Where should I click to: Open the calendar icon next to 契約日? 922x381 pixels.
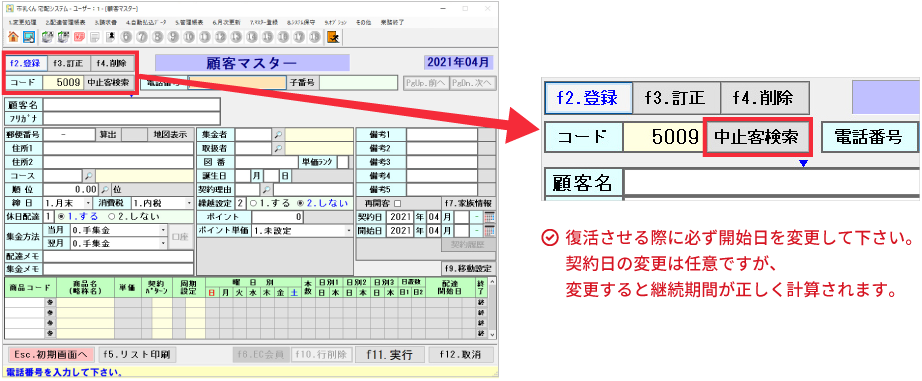tap(490, 216)
